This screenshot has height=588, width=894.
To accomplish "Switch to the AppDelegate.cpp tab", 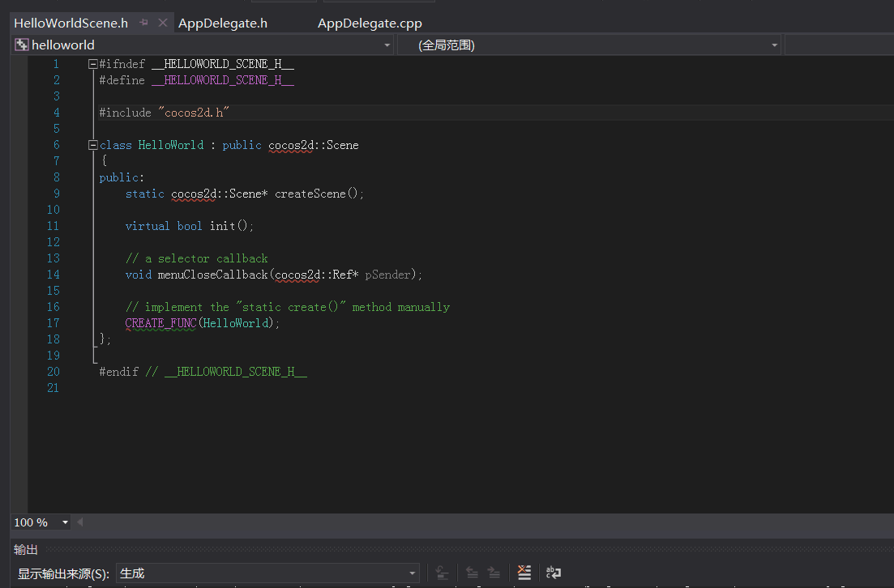I will (x=370, y=23).
